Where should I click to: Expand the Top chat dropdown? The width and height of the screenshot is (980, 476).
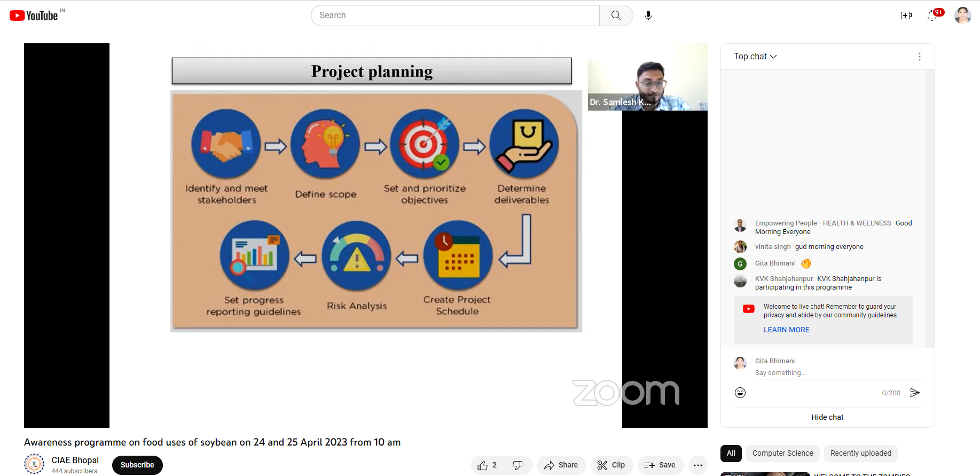[755, 57]
